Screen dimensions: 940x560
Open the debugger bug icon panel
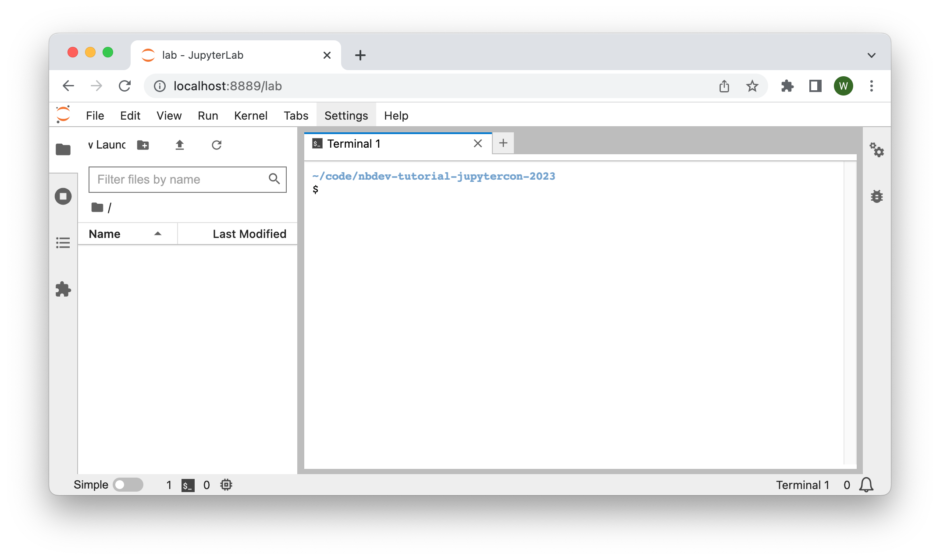click(876, 196)
